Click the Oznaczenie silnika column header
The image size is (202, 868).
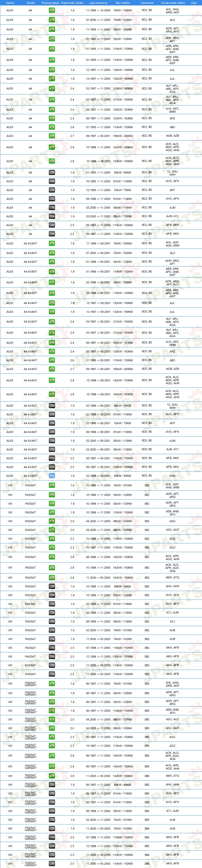coord(173,3)
